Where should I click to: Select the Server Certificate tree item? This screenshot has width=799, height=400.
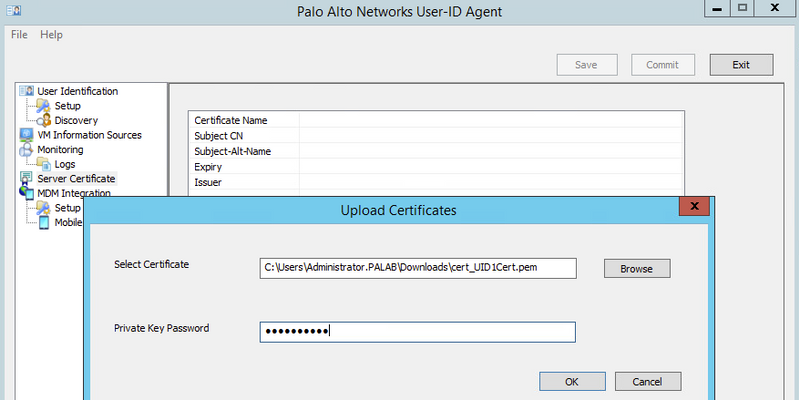[x=76, y=179]
